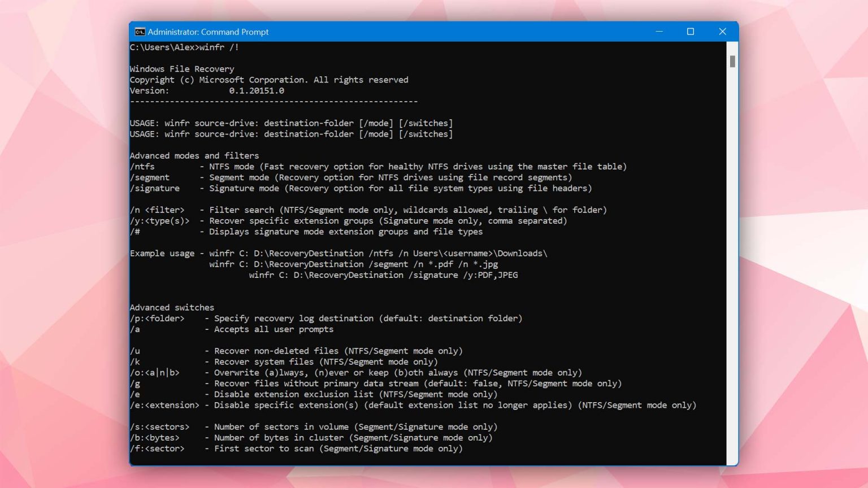Click the /s:<sectors> number of sectors line
Image resolution: width=868 pixels, height=488 pixels.
click(313, 426)
